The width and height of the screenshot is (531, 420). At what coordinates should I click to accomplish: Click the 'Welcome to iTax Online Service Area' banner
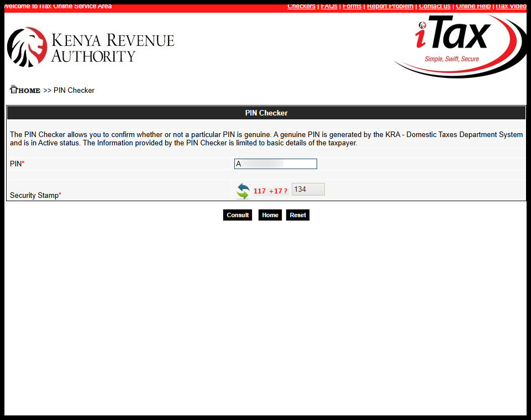click(57, 6)
